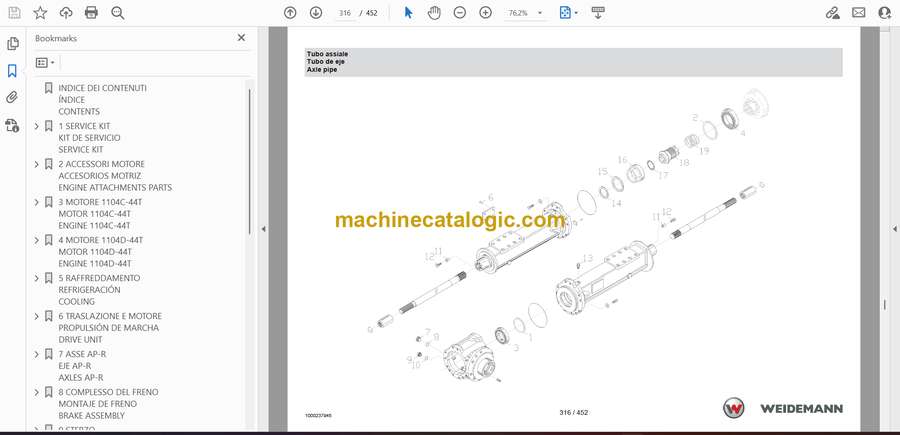Open bookmarks options dropdown menu
The width and height of the screenshot is (900, 435).
tap(45, 62)
